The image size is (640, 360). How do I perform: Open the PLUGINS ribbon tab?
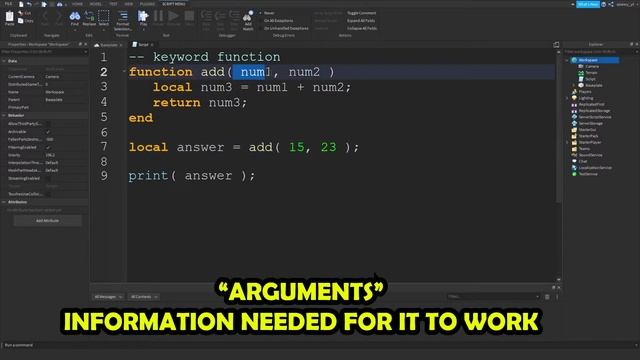pos(147,4)
